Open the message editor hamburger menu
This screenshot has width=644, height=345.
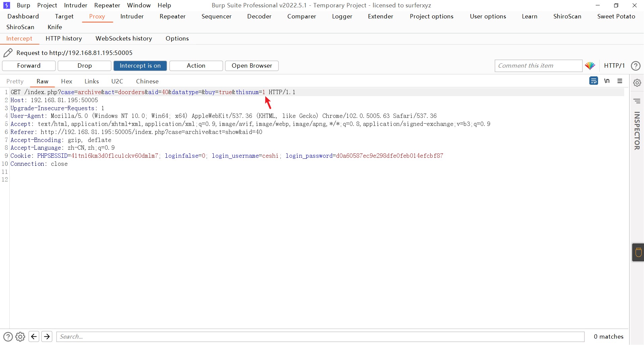pos(620,81)
